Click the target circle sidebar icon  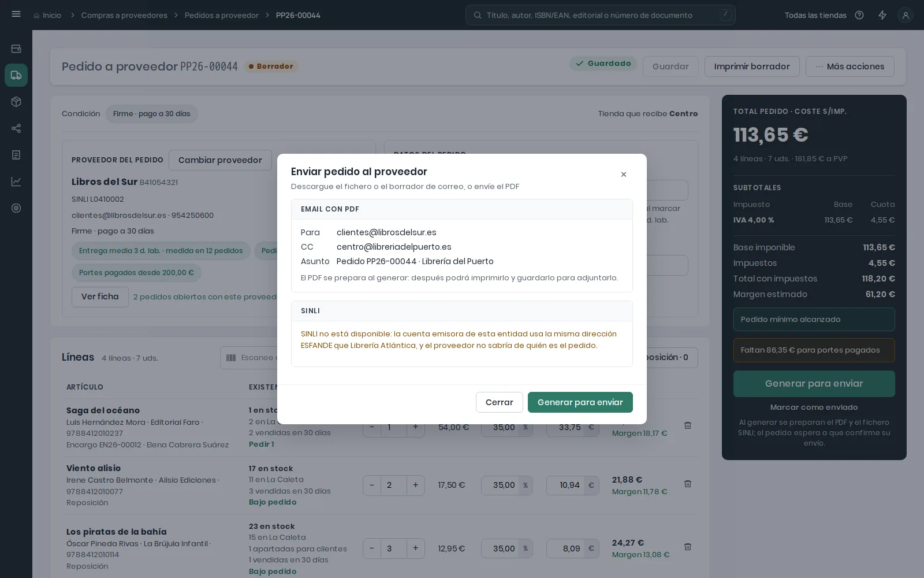tap(16, 208)
